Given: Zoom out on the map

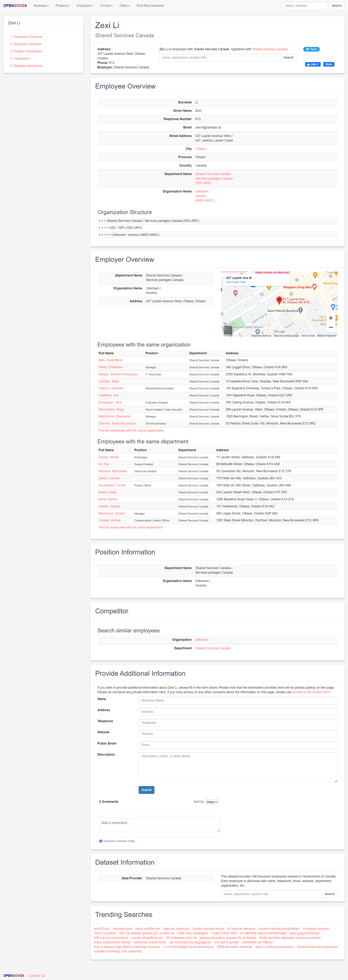Looking at the screenshot, I should pos(331,327).
